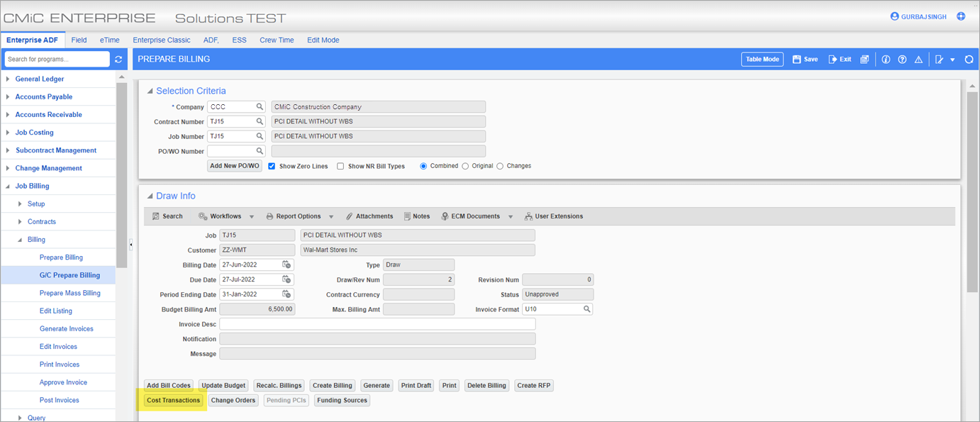Select the Combined radio button
Screen dimensions: 980x422
point(423,166)
